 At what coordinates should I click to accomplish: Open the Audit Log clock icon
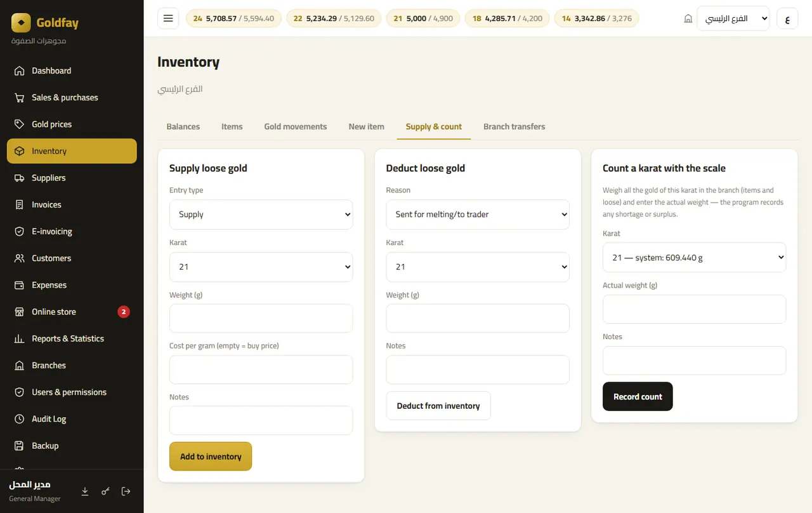pyautogui.click(x=20, y=419)
